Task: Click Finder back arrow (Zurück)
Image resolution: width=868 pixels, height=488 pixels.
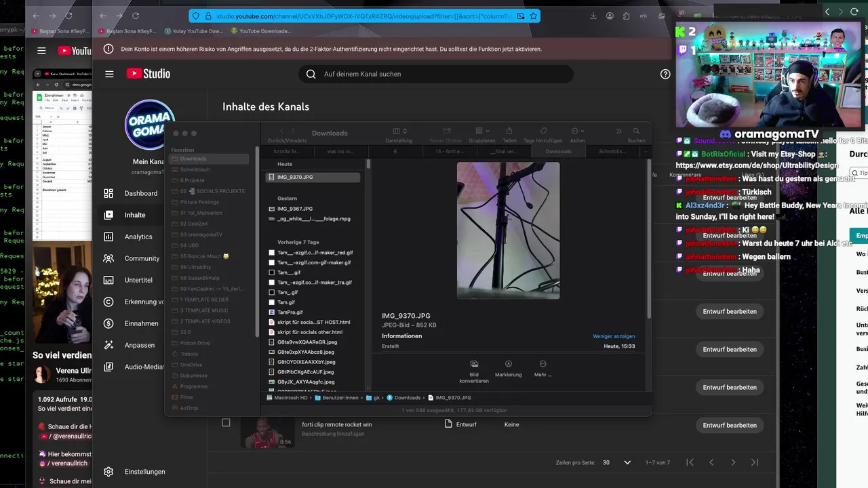Action: click(281, 131)
